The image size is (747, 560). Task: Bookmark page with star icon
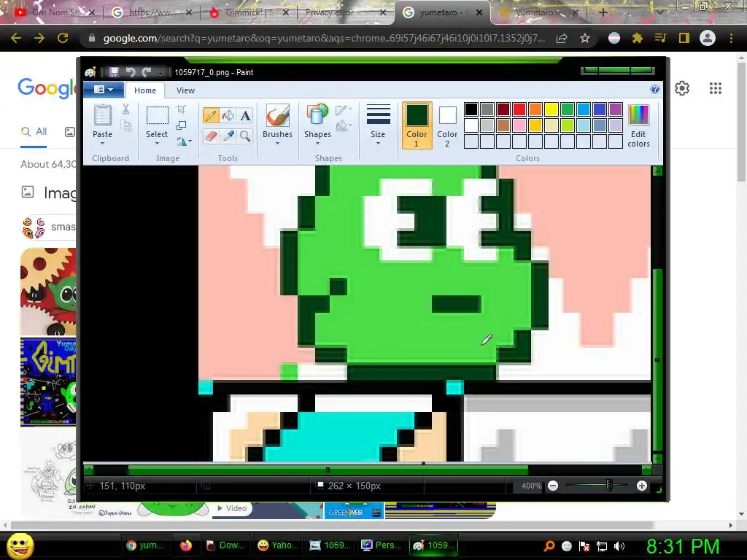point(585,38)
